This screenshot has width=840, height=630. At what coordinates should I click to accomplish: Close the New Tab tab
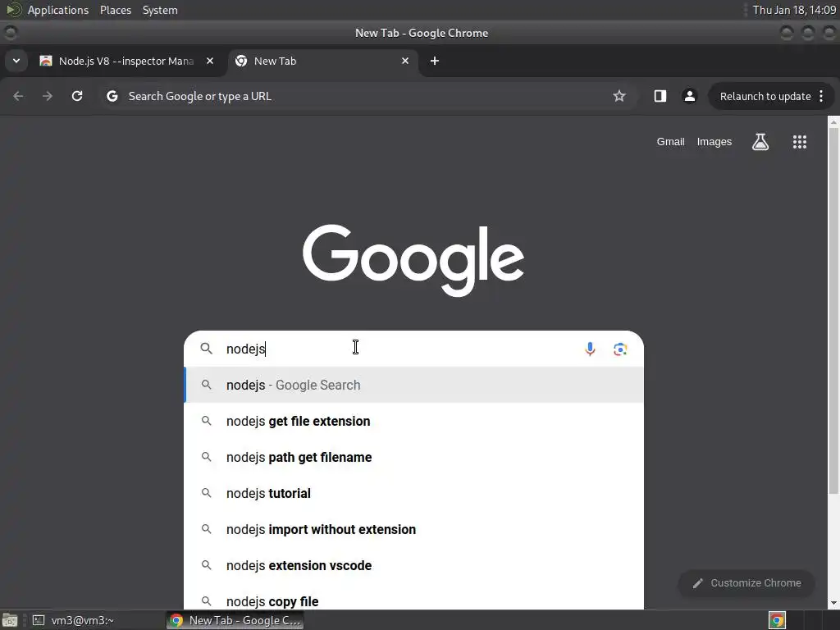click(x=405, y=61)
